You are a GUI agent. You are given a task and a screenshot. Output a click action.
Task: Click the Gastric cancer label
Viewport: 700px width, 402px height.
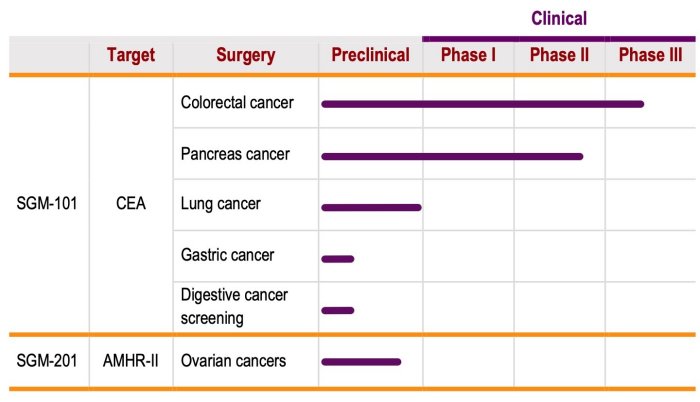pyautogui.click(x=227, y=255)
